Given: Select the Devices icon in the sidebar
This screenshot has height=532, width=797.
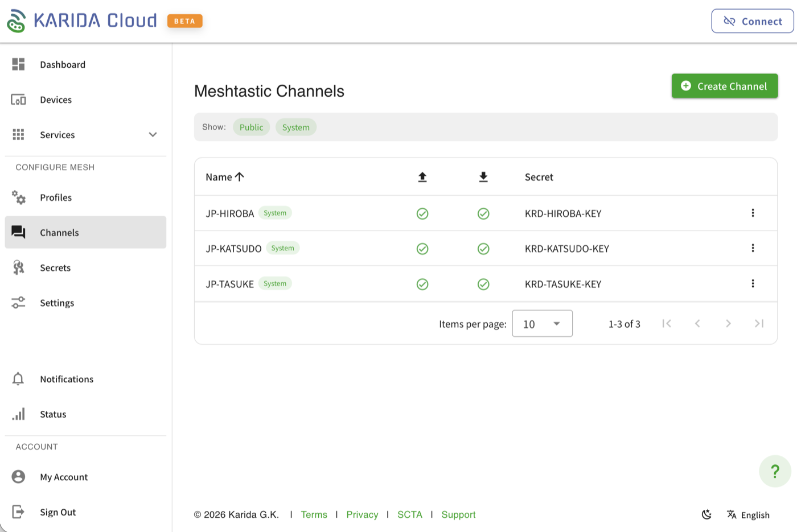Looking at the screenshot, I should coord(18,100).
